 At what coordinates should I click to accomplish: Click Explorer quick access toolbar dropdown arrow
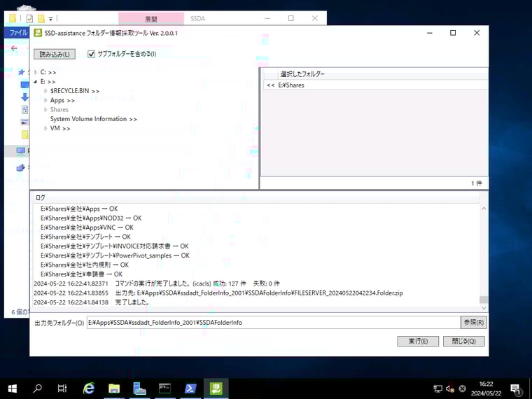click(50, 19)
